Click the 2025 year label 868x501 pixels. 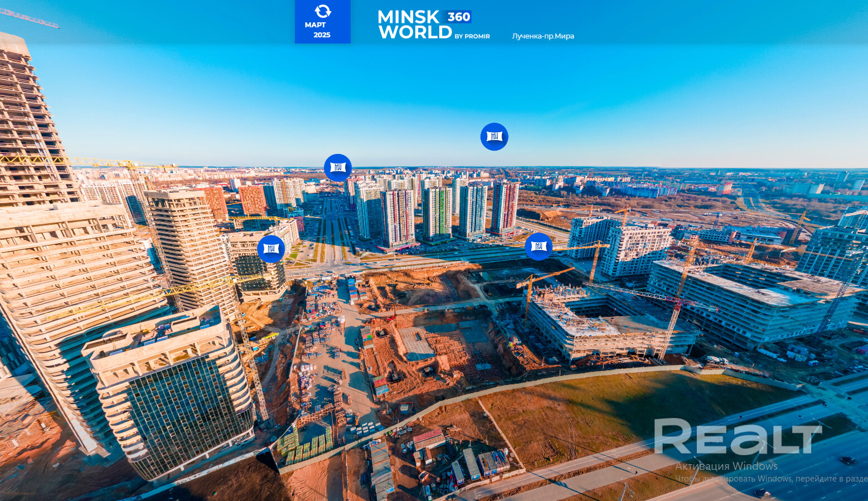[x=322, y=35]
